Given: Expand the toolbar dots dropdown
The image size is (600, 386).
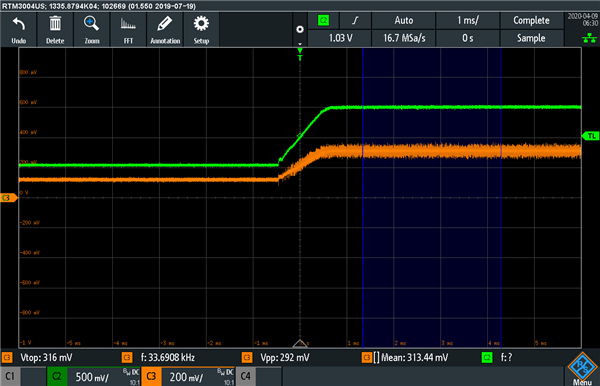Looking at the screenshot, I should pyautogui.click(x=300, y=30).
